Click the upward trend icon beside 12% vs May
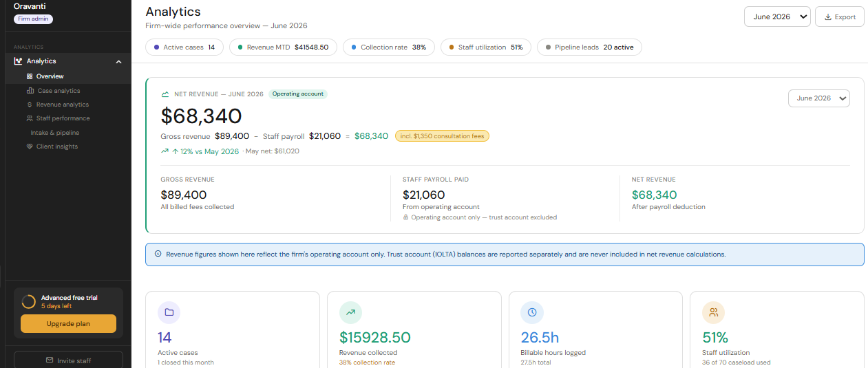The height and width of the screenshot is (368, 868). [x=165, y=151]
